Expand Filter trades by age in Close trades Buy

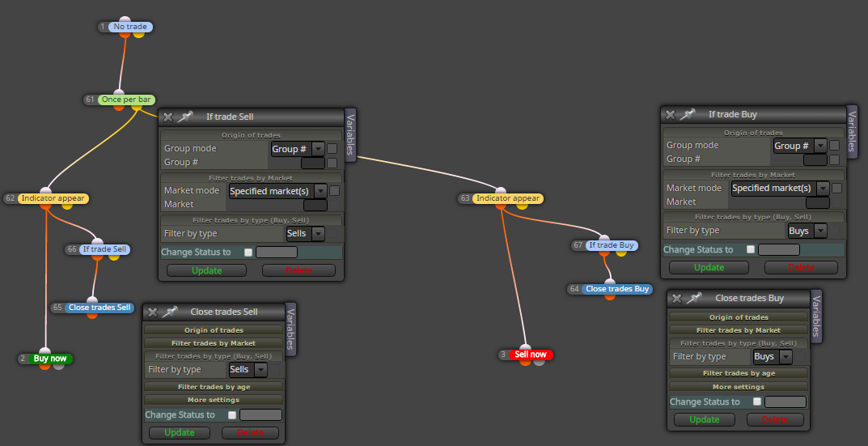tap(739, 373)
